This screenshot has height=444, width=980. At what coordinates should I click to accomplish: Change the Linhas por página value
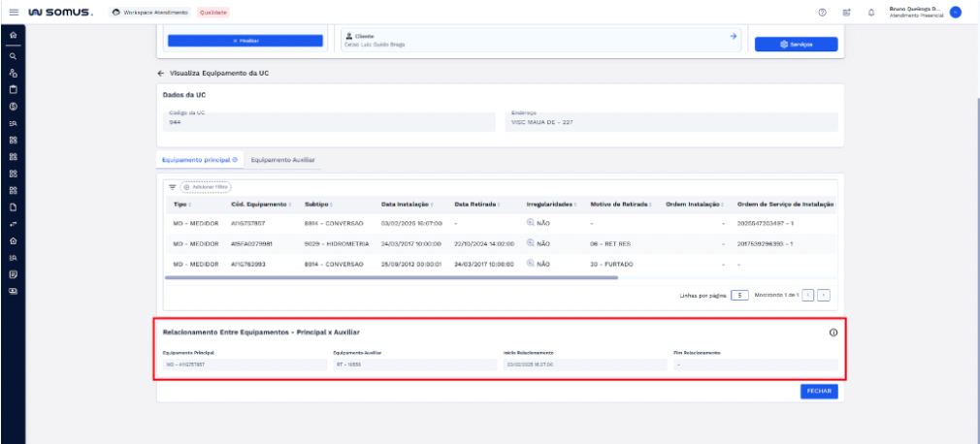(x=739, y=295)
